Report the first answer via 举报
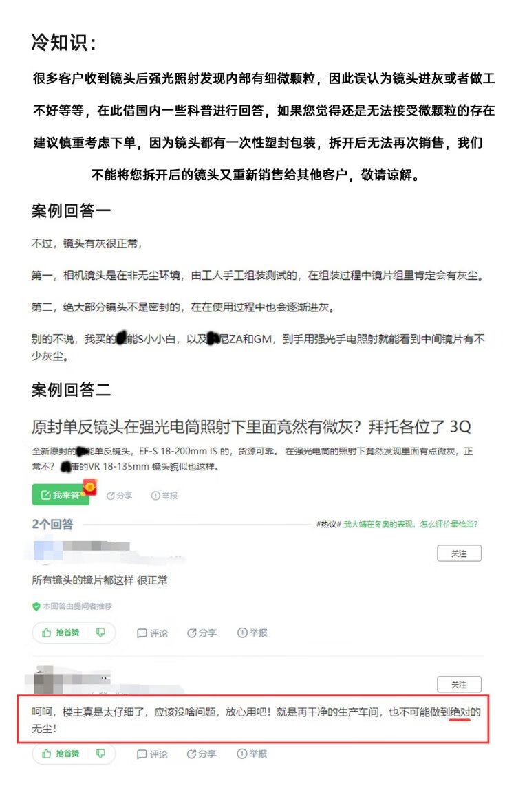Image resolution: width=516 pixels, height=812 pixels. point(252,633)
